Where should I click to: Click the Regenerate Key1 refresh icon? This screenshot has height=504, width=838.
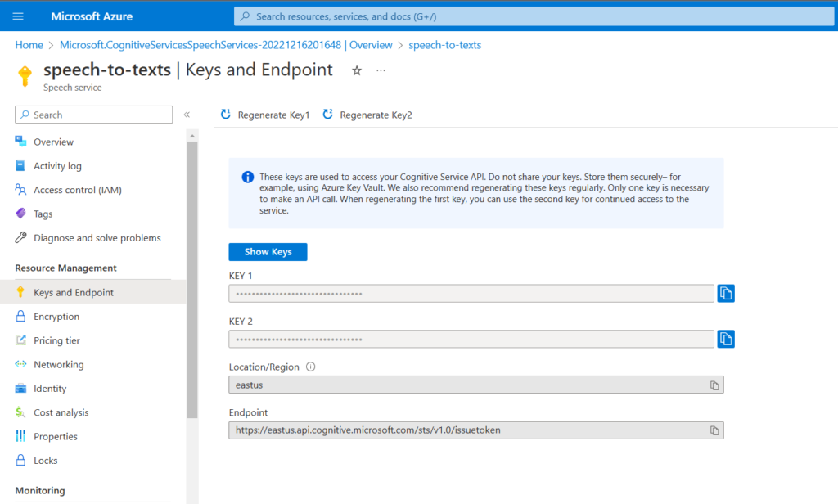click(x=226, y=115)
